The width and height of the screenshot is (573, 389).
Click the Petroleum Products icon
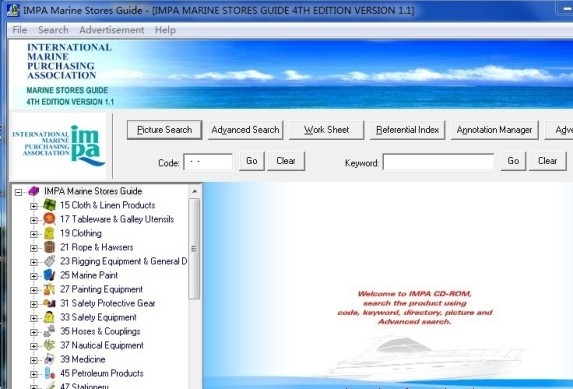click(49, 373)
